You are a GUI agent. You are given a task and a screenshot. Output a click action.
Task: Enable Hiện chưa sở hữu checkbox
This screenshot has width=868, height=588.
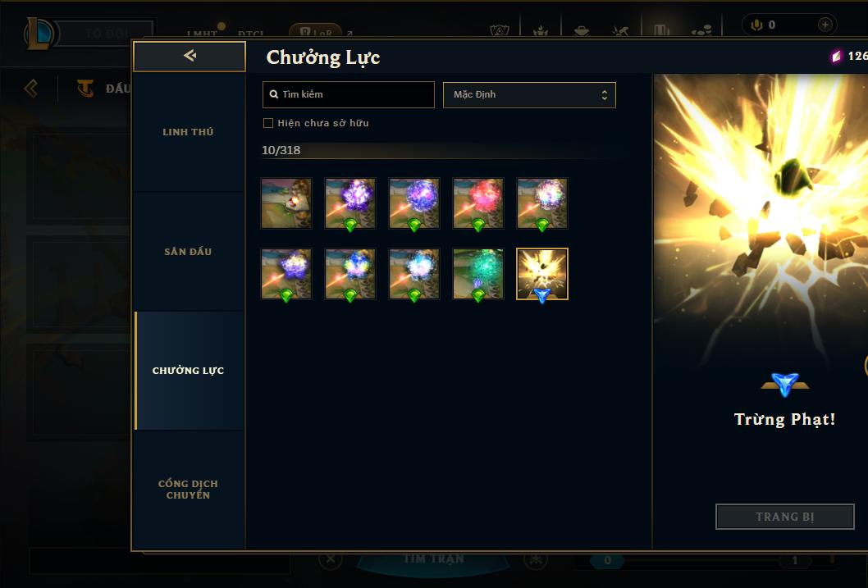[x=268, y=123]
